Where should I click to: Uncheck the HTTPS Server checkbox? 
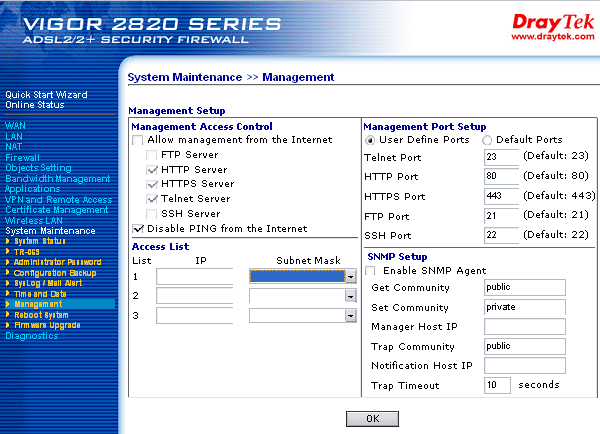pos(152,184)
